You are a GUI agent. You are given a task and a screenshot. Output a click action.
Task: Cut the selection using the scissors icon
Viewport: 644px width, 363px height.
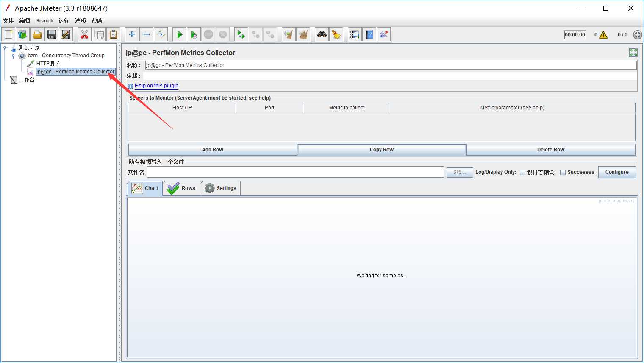click(85, 34)
